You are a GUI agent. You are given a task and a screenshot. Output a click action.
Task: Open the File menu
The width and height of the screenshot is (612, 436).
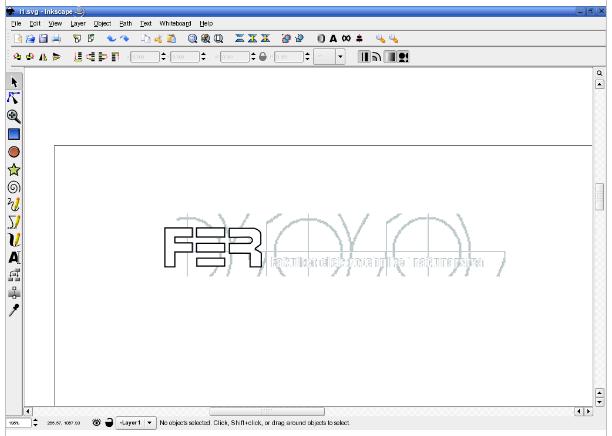pos(16,23)
